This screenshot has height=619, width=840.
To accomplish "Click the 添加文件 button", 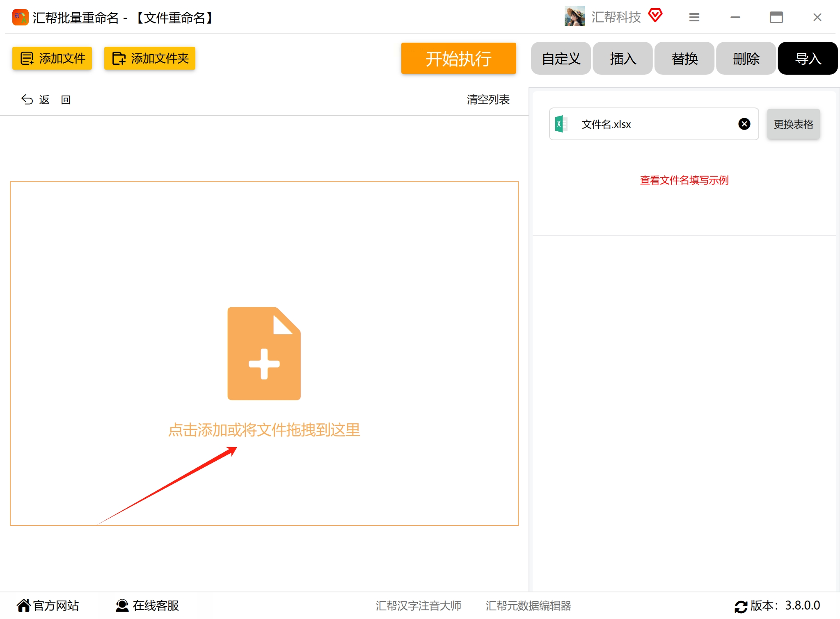I will point(52,58).
